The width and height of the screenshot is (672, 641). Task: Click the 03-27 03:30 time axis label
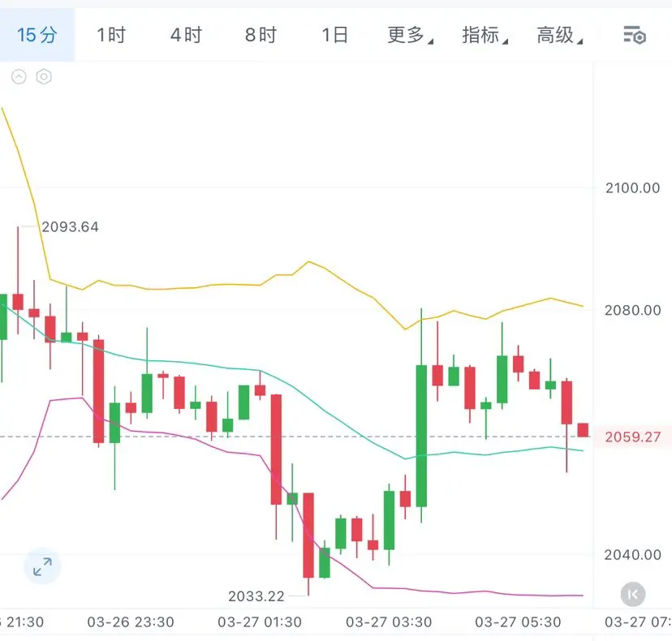click(388, 622)
